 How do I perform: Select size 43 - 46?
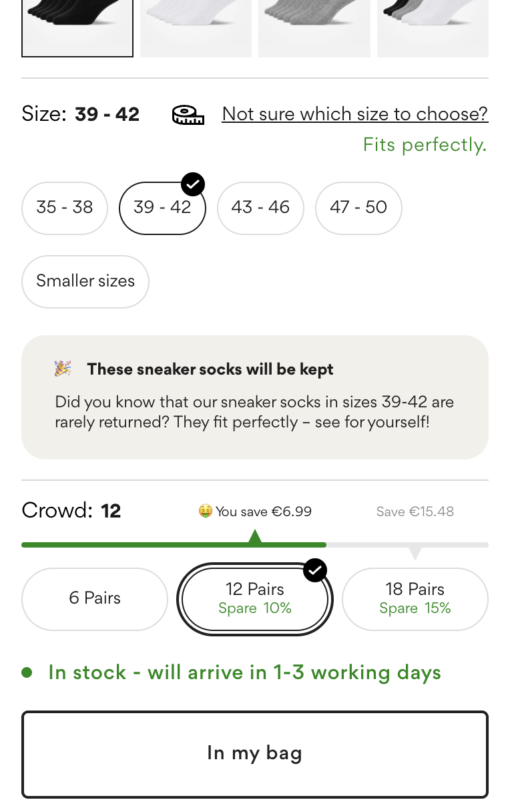260,208
